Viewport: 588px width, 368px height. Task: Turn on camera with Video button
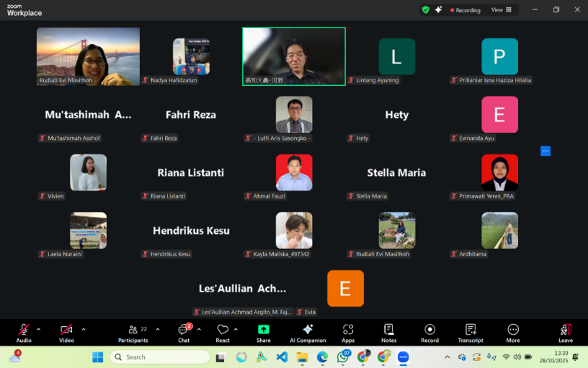(x=66, y=331)
